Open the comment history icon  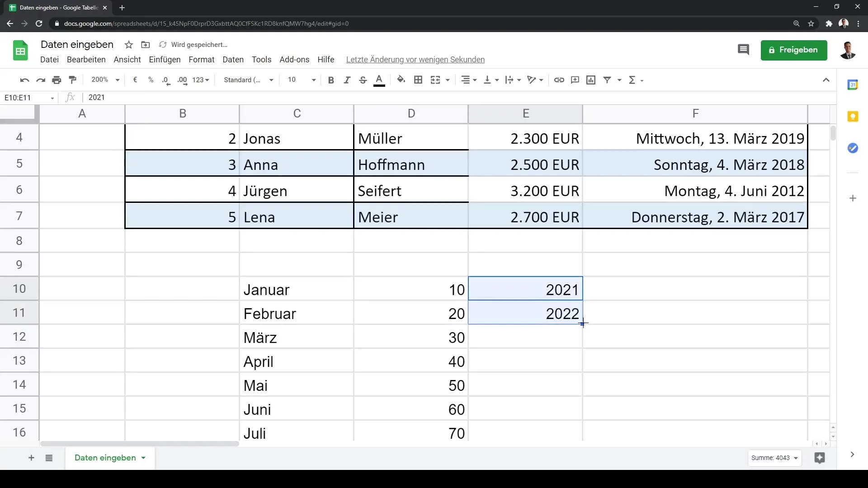(x=743, y=50)
